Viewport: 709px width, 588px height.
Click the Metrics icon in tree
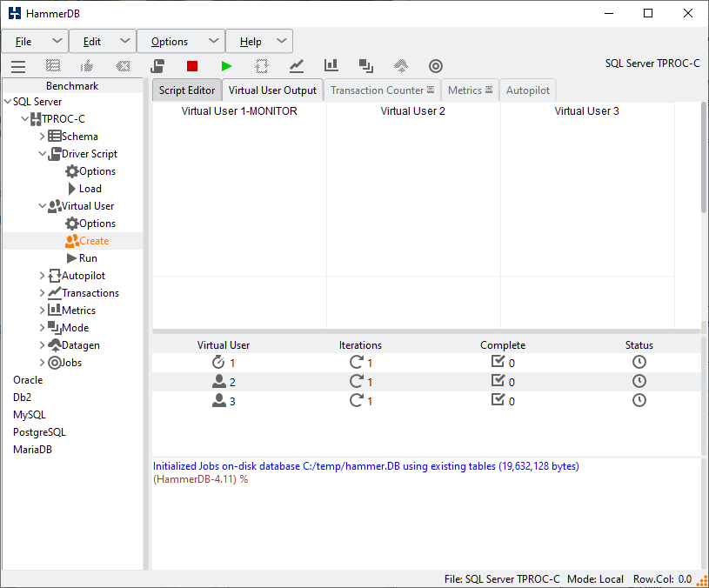click(55, 310)
